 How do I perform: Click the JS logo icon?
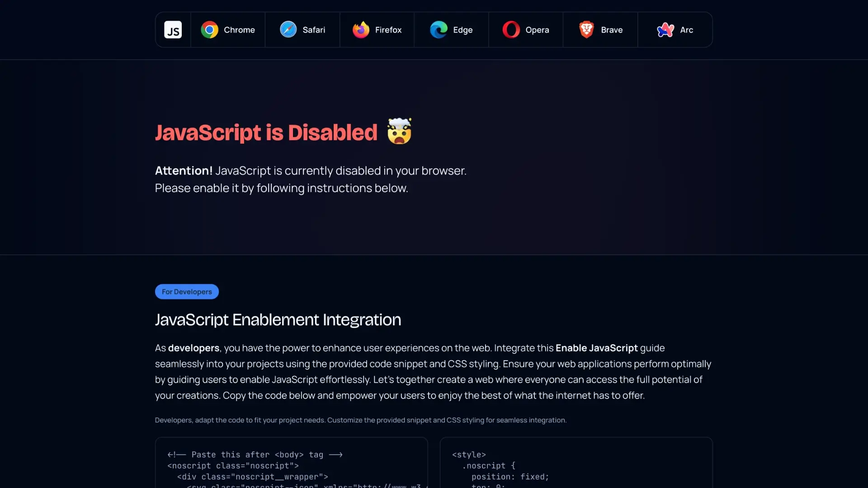tap(173, 29)
